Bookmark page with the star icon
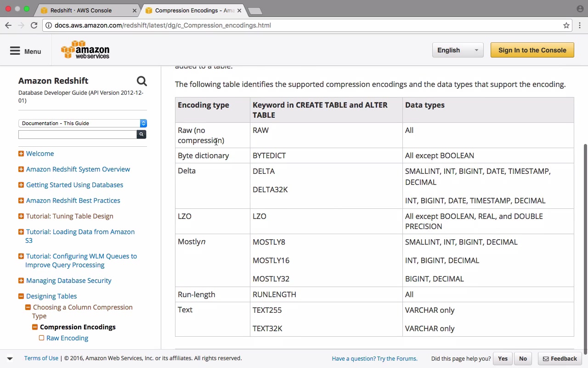This screenshot has height=368, width=588. click(x=566, y=25)
